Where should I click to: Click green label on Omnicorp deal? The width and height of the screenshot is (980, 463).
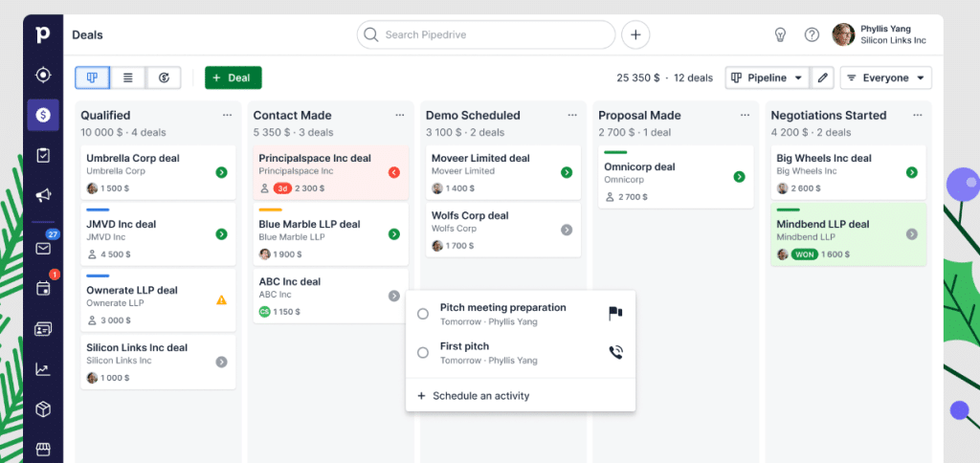tap(615, 152)
